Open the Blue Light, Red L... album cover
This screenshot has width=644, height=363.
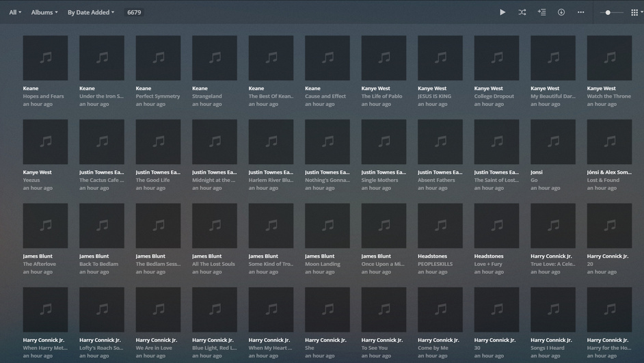[x=215, y=309]
